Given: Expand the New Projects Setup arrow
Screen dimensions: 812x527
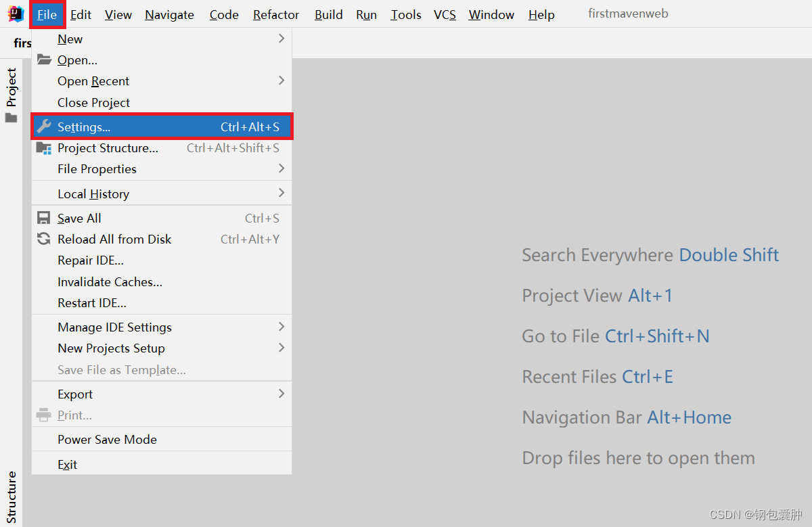Looking at the screenshot, I should [281, 348].
